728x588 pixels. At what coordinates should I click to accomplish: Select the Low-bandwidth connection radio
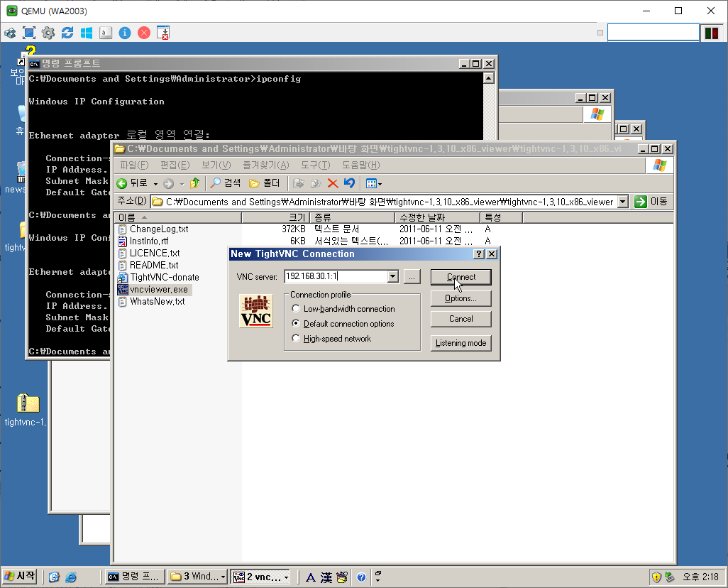tap(343, 309)
